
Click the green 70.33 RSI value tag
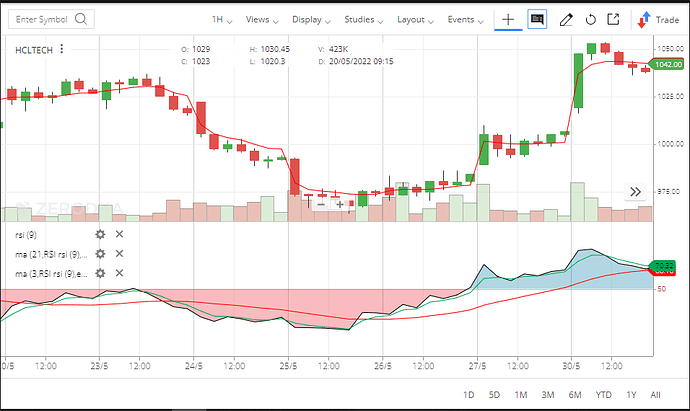663,265
